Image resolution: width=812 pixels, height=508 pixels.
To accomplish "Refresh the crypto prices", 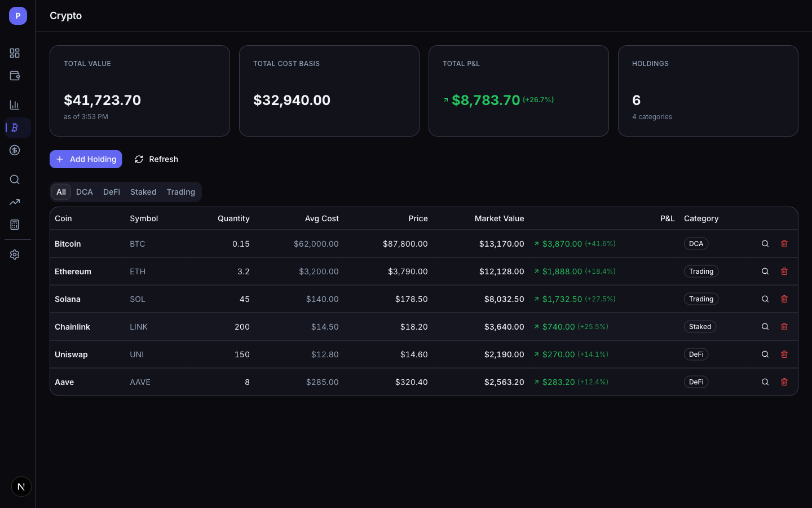I will [x=156, y=159].
